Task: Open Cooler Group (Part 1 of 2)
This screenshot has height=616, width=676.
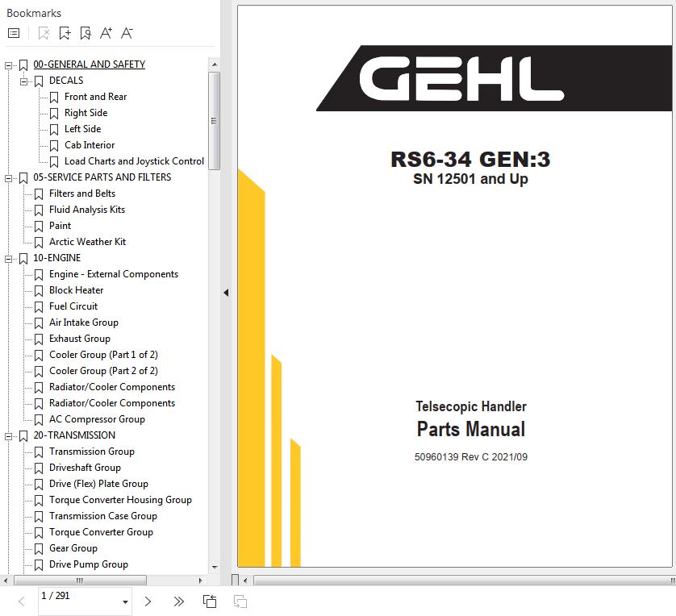Action: pyautogui.click(x=103, y=355)
